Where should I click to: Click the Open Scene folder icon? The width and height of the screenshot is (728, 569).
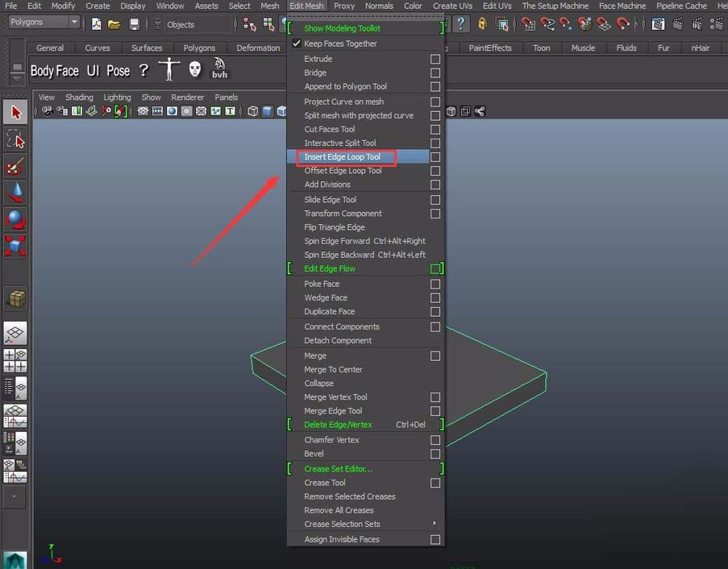(114, 23)
